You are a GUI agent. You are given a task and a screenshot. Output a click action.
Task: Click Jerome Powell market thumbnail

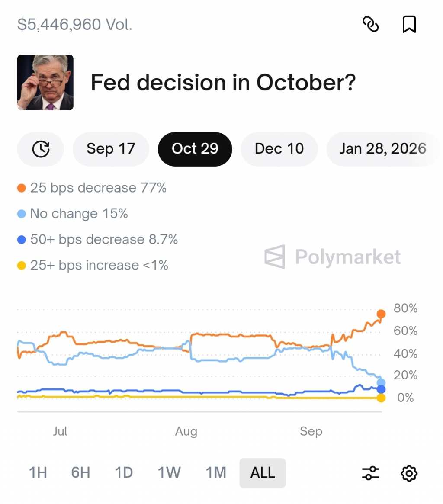(45, 82)
